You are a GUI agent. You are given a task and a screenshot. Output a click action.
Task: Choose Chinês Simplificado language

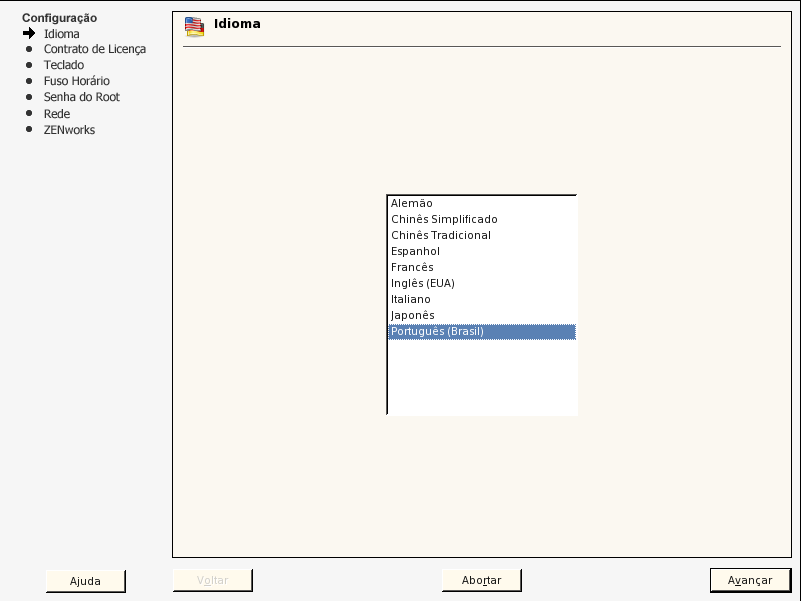pos(482,219)
